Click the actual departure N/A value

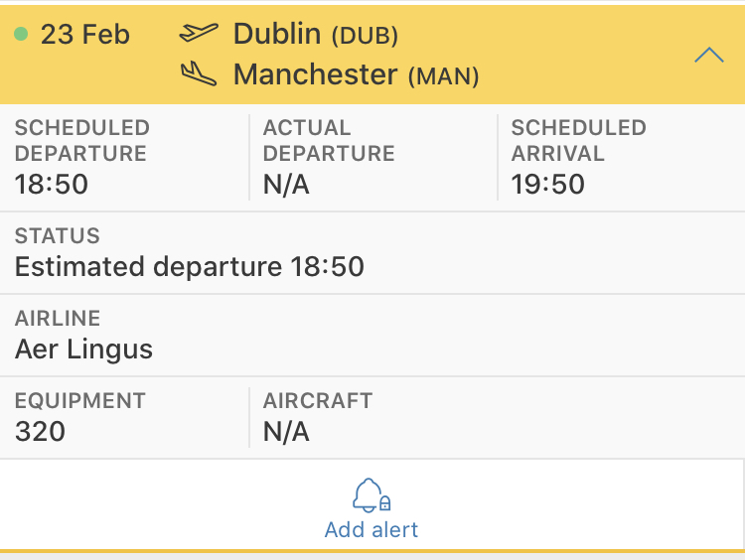pos(286,185)
